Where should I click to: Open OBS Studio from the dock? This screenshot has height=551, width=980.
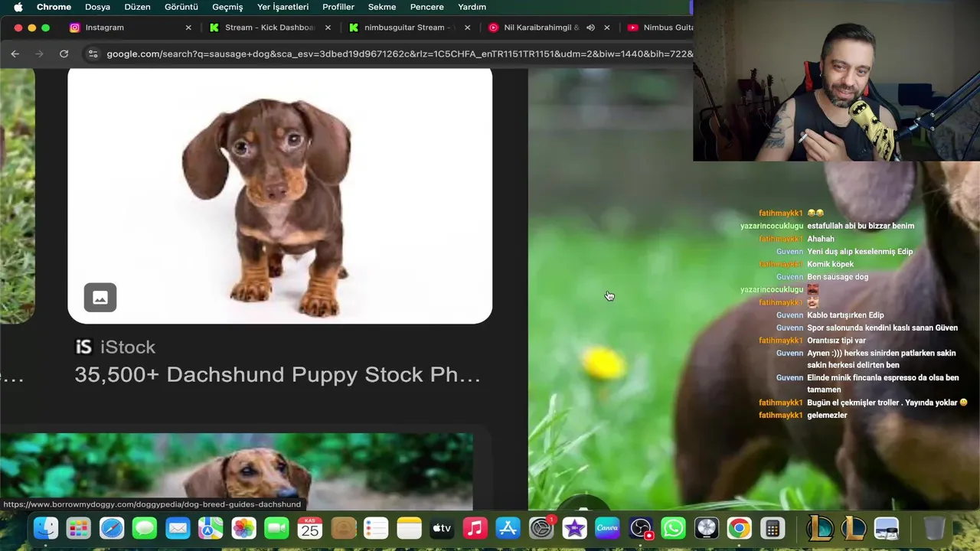(x=640, y=528)
